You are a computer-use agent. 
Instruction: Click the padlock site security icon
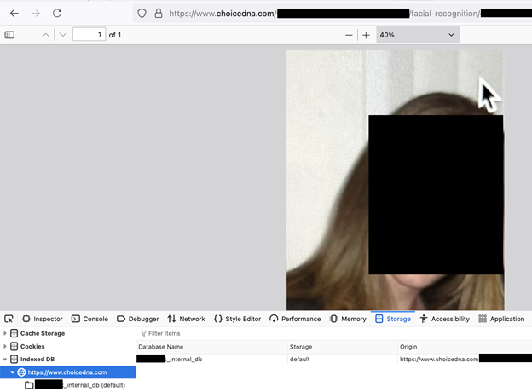pyautogui.click(x=159, y=14)
